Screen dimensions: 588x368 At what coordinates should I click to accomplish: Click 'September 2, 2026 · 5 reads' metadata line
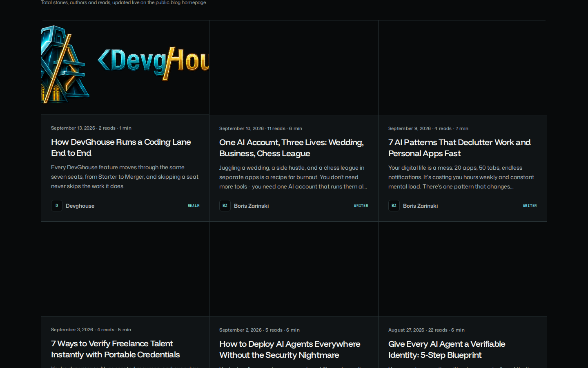pos(259,330)
